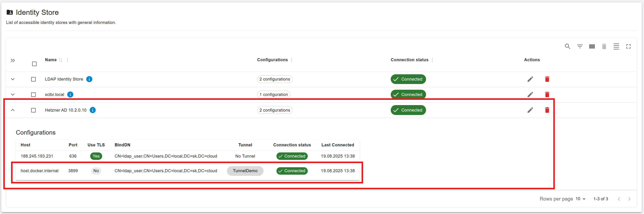Toggle the select-all header checkbox
644x214 pixels.
[x=34, y=64]
